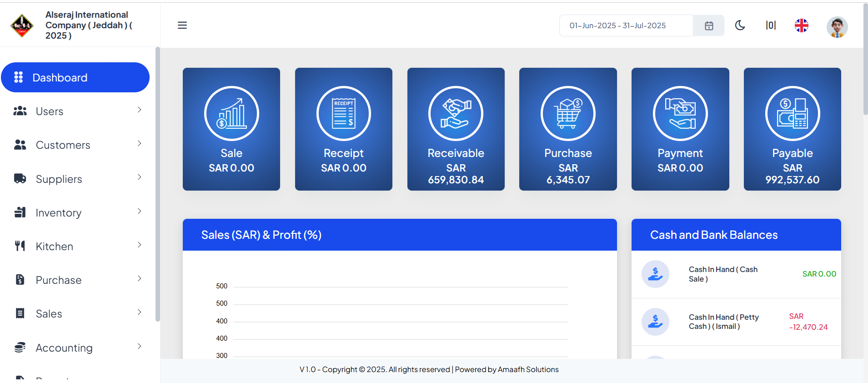The height and width of the screenshot is (383, 868).
Task: Expand the Users menu chevron
Action: click(139, 110)
